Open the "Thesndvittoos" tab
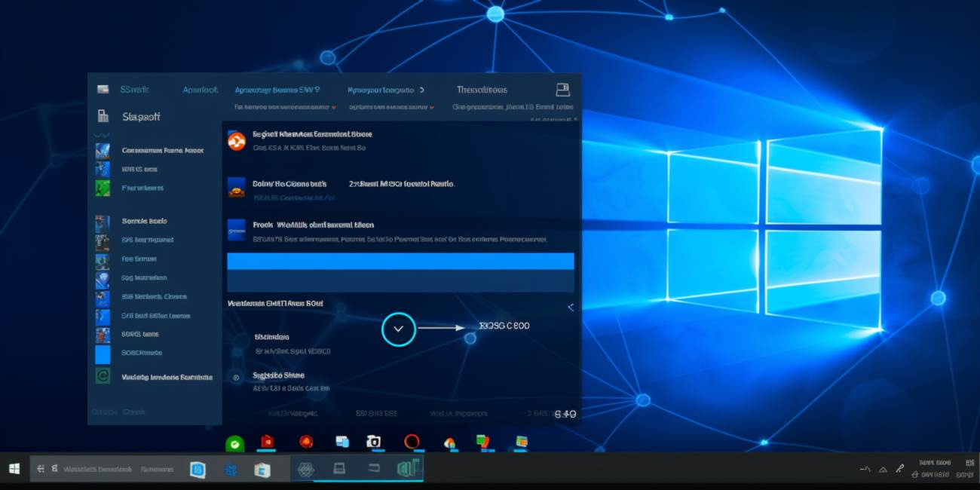980x490 pixels. coord(482,90)
